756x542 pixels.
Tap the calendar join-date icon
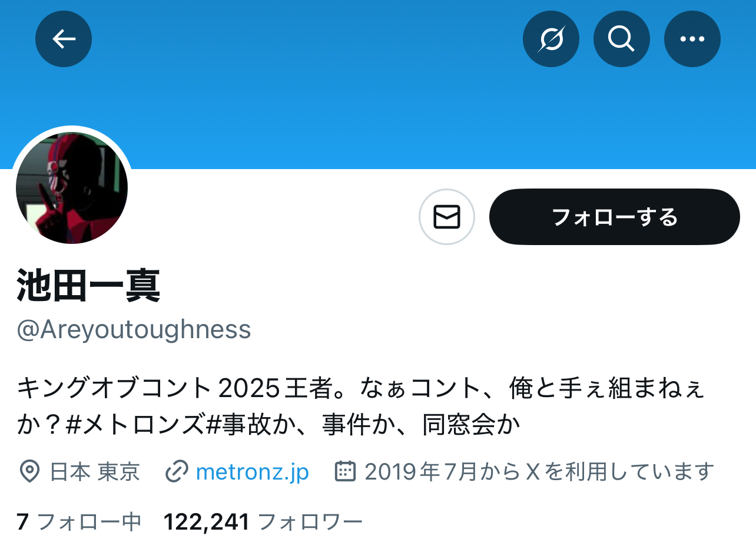click(345, 471)
